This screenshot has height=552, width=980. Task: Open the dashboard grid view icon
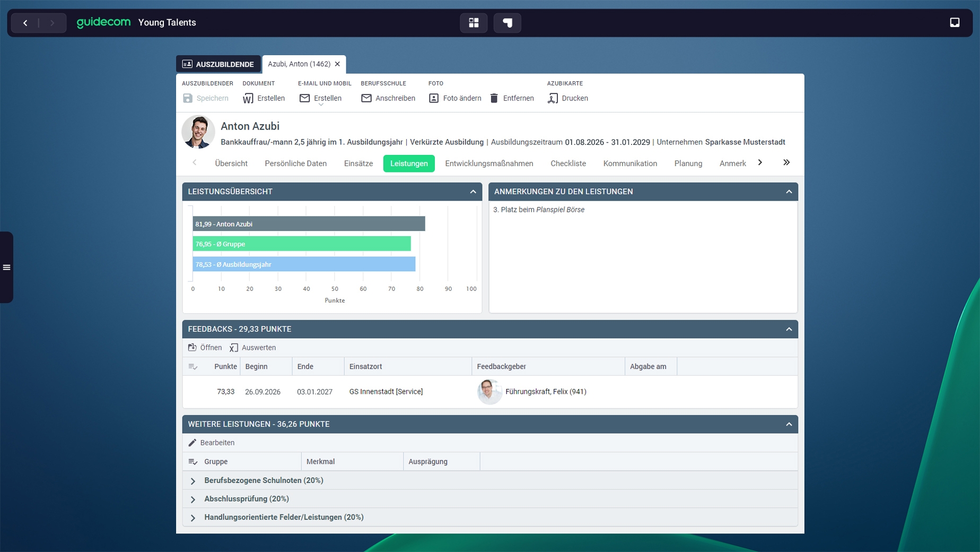point(474,23)
